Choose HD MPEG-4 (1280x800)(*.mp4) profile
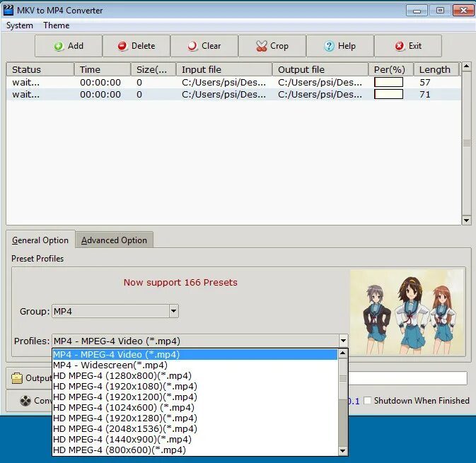 click(x=195, y=375)
